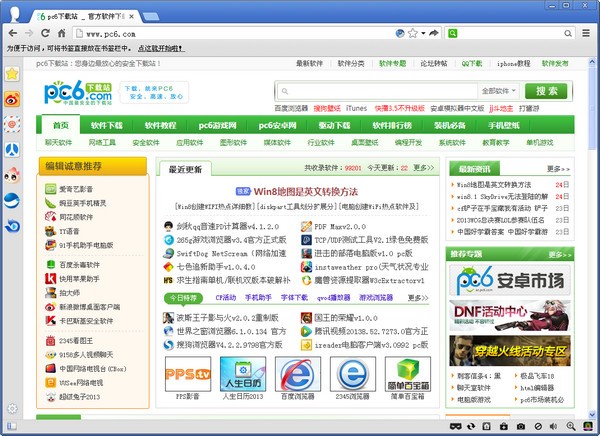Open the browser main menu button
This screenshot has height=436, width=600.
coord(586,33)
